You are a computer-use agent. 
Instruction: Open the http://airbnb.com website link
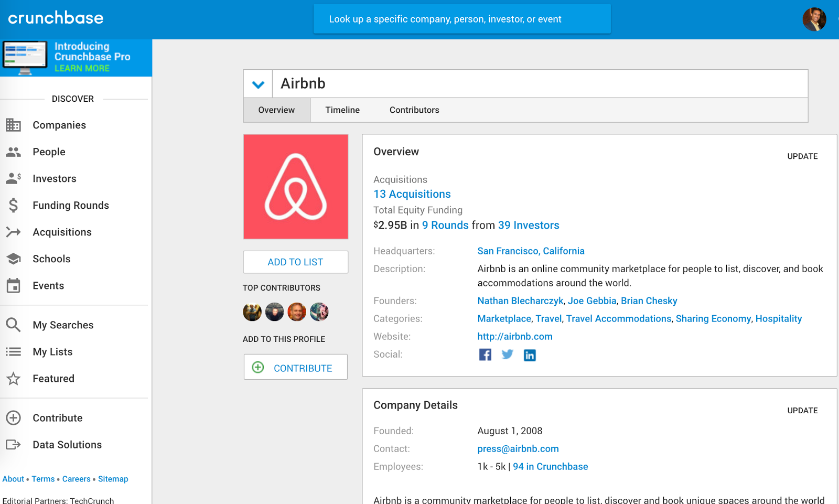click(x=515, y=336)
